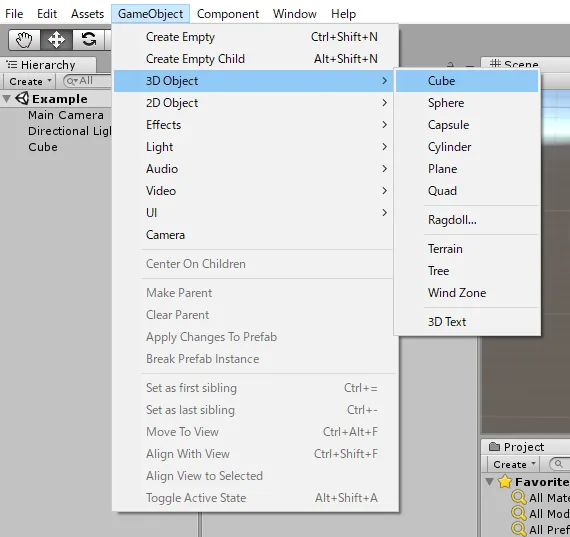Collapse the Favorites folder tree
This screenshot has width=570, height=537.
pos(490,482)
